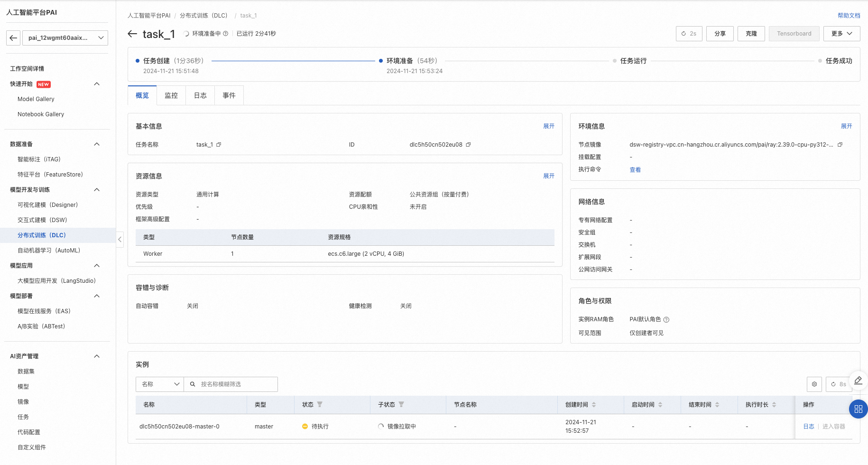Collapse the 数据准备 section

(97, 144)
